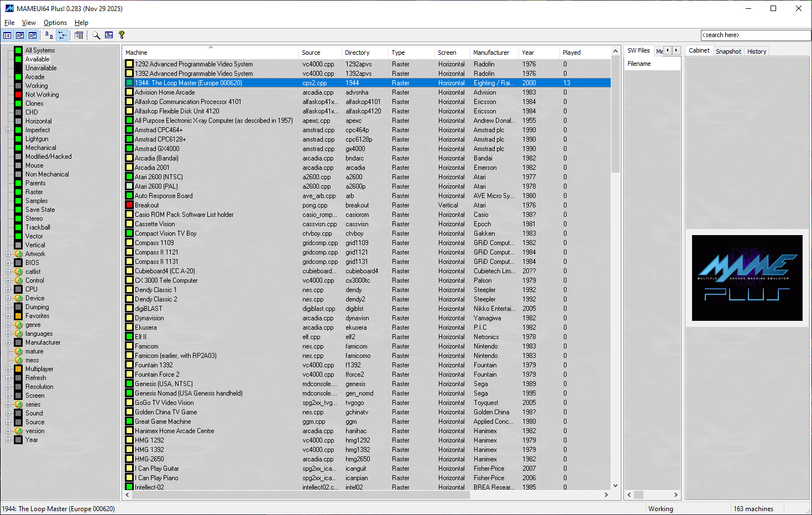Sort the list by Manufacturer column header
This screenshot has width=812, height=515.
[x=491, y=53]
